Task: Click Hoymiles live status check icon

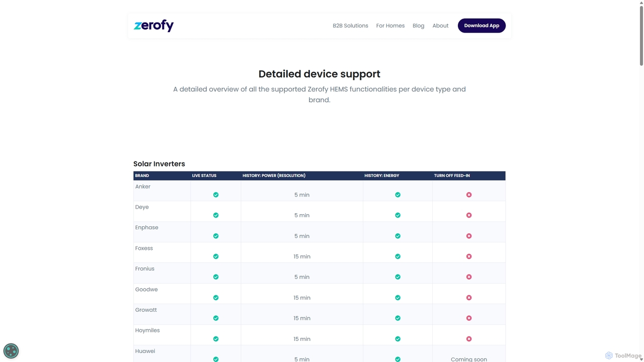Action: tap(216, 339)
